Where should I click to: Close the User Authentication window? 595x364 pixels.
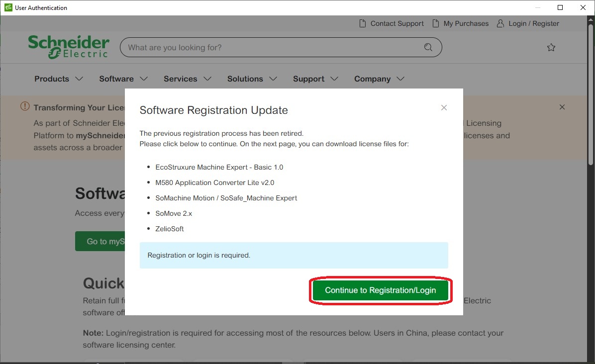(x=583, y=7)
